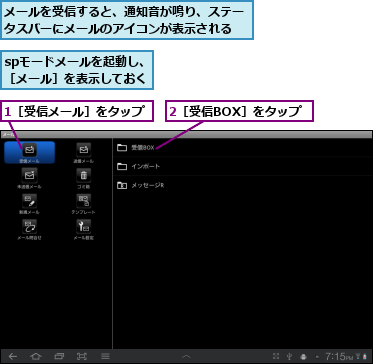Image resolution: width=373 pixels, height=364 pixels.
Task: Tap the Home button in navigation bar
Action: tap(36, 356)
